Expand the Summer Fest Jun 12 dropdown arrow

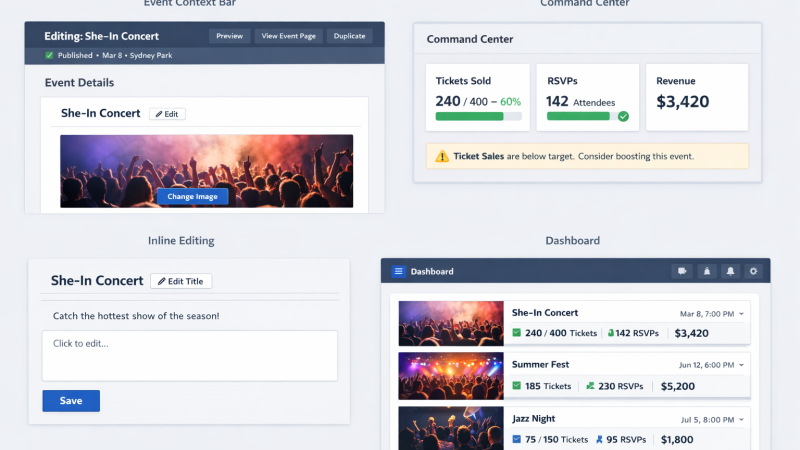(x=741, y=366)
